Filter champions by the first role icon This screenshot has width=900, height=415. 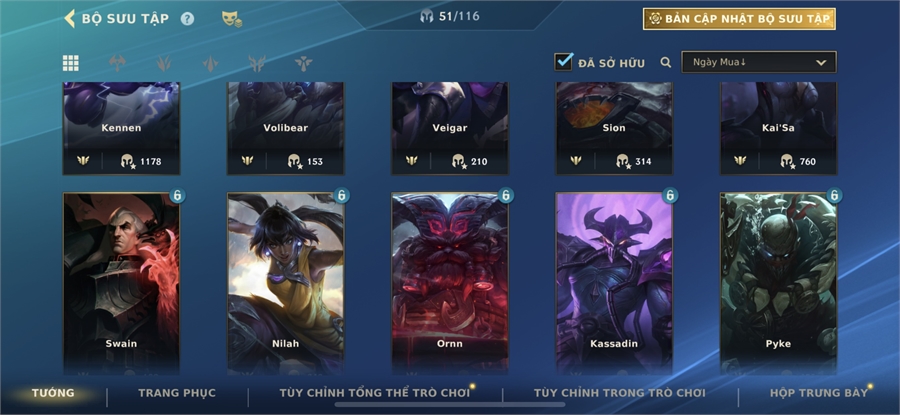(117, 63)
